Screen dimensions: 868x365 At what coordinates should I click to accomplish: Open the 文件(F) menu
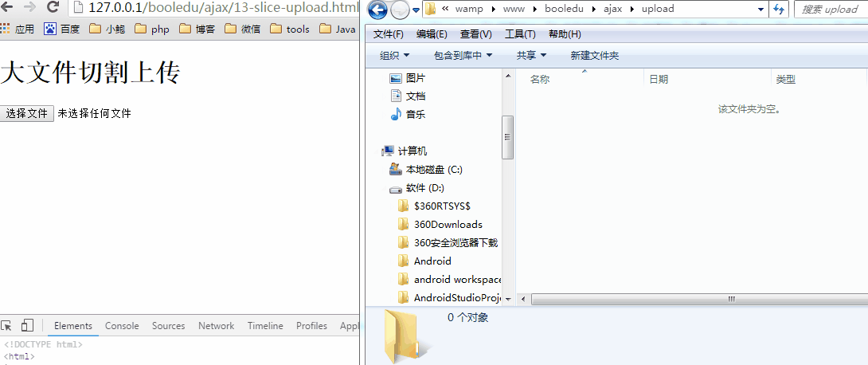[388, 34]
